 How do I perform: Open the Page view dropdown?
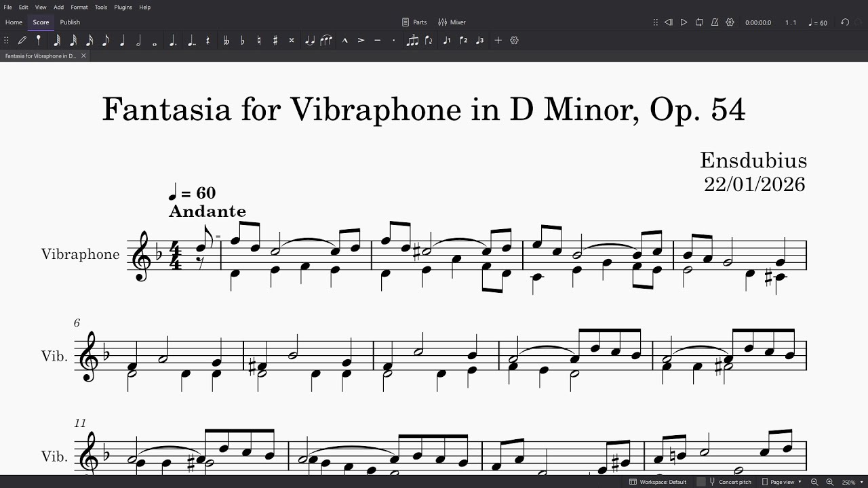coord(782,482)
